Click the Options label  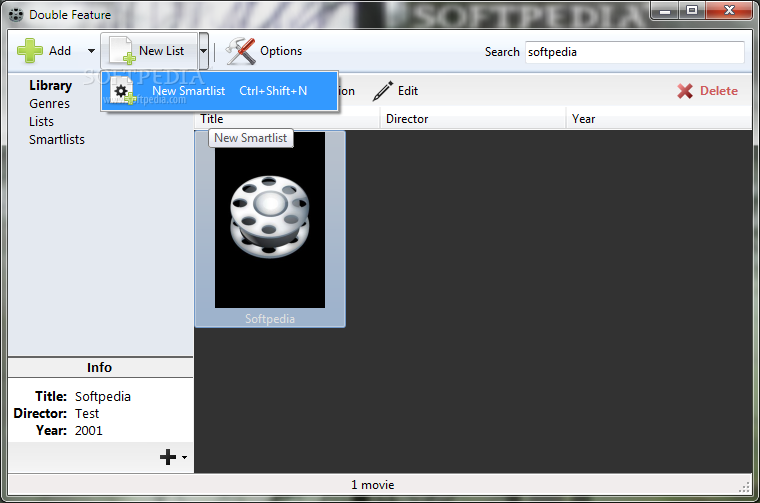(x=281, y=51)
